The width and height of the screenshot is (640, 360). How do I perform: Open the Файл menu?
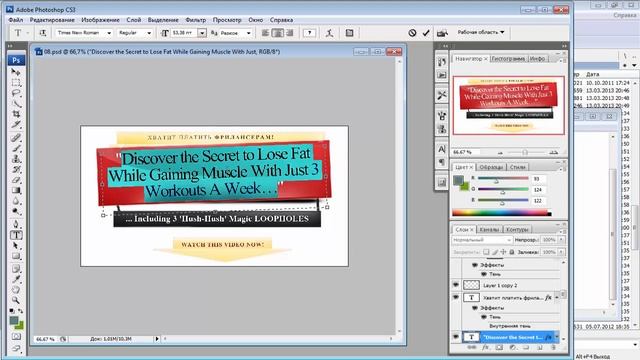click(x=16, y=20)
